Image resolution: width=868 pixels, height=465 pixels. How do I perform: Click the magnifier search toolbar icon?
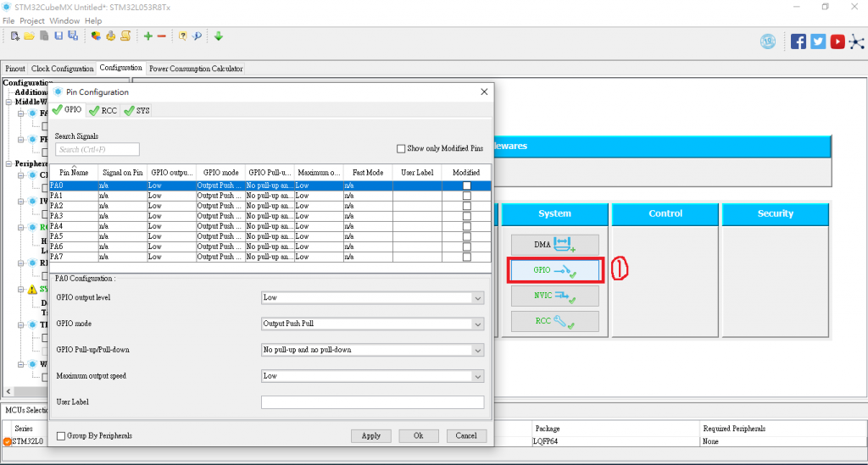197,36
